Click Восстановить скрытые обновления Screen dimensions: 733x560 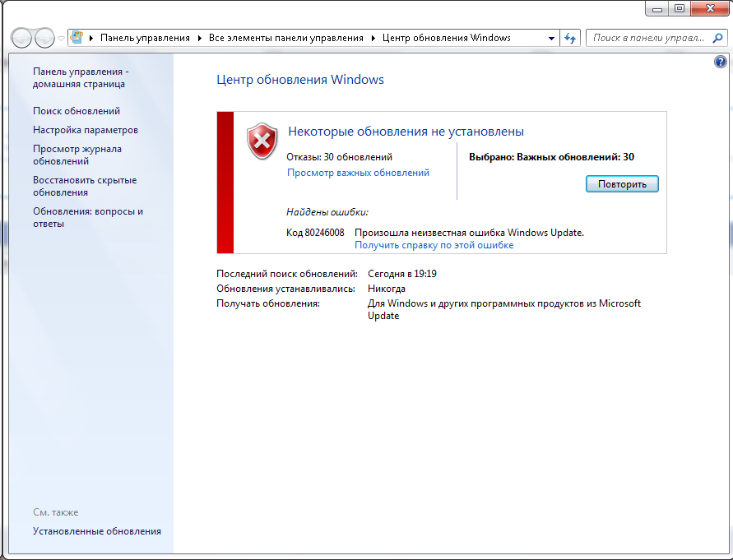coord(85,186)
